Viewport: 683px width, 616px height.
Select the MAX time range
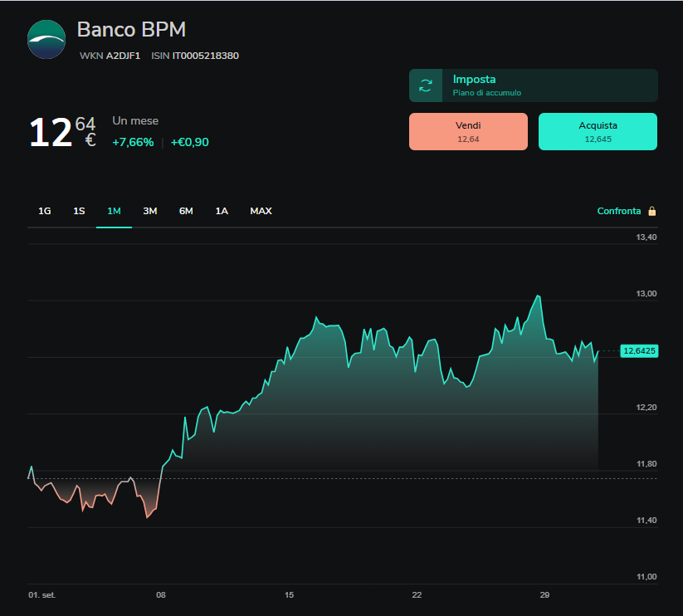point(261,212)
